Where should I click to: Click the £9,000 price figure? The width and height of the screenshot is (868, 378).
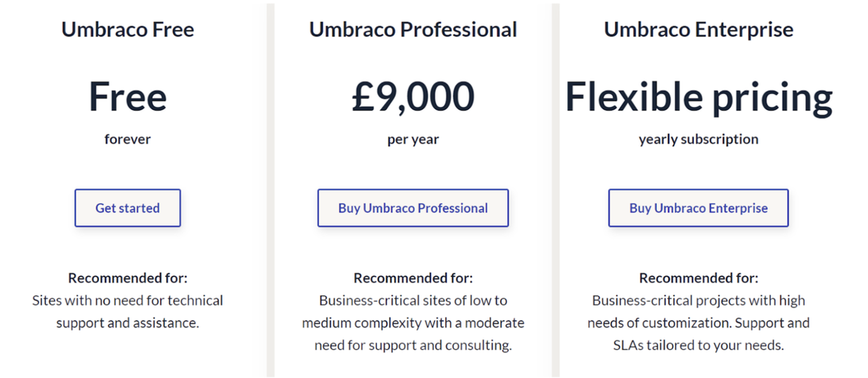click(413, 97)
